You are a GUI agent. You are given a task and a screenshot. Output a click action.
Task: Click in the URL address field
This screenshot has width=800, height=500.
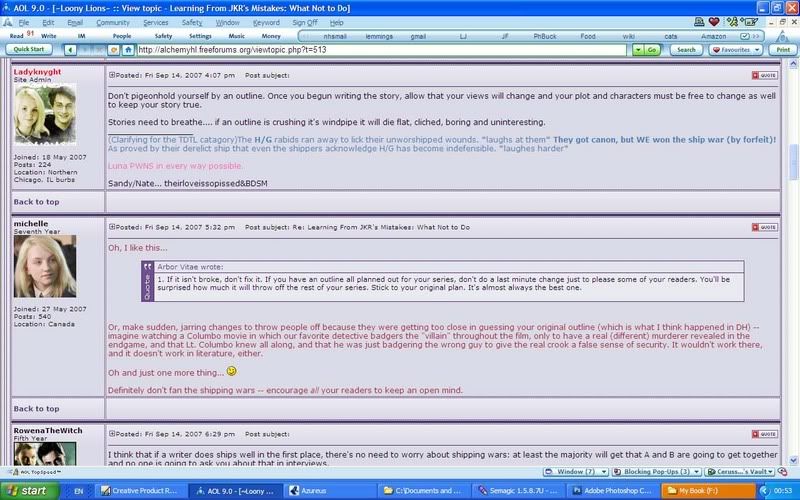(370, 49)
